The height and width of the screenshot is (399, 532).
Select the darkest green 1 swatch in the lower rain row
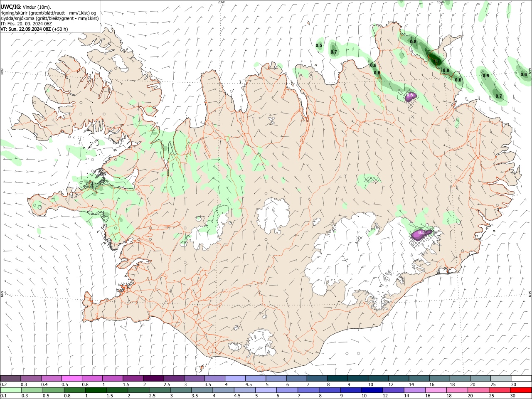tap(96, 390)
